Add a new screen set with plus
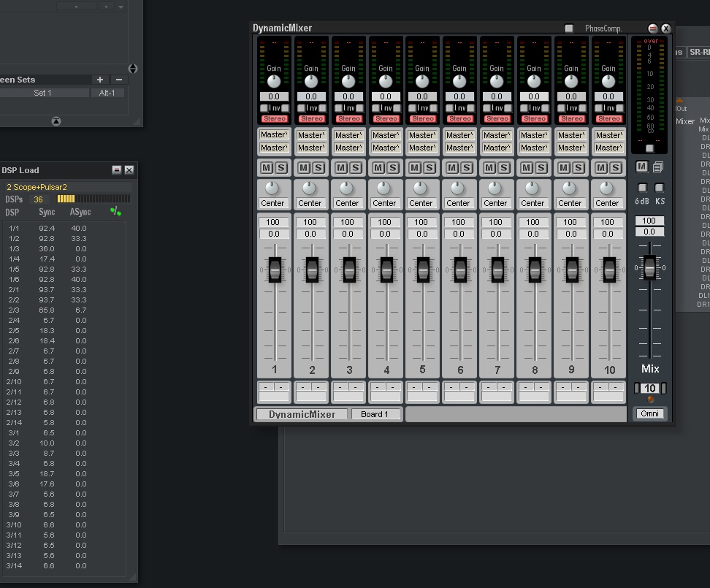The height and width of the screenshot is (588, 710). (x=100, y=80)
